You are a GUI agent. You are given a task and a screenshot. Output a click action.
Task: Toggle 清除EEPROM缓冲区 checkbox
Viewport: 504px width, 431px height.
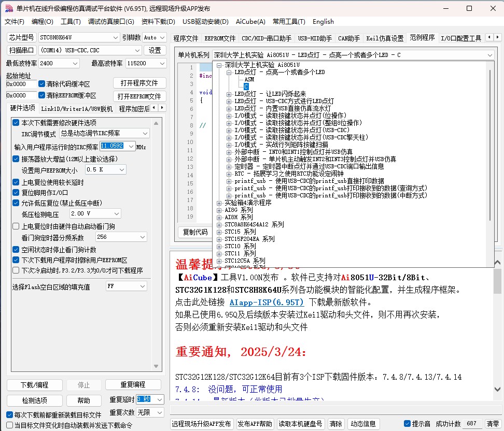41,95
